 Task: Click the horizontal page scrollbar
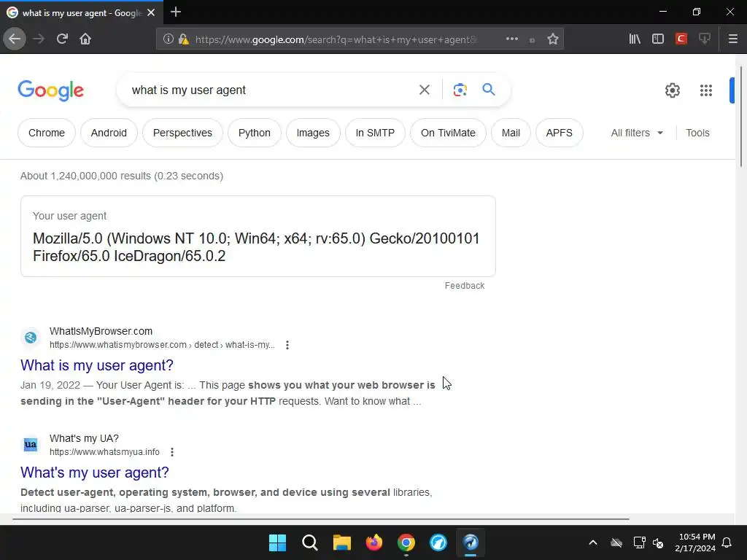[x=321, y=519]
